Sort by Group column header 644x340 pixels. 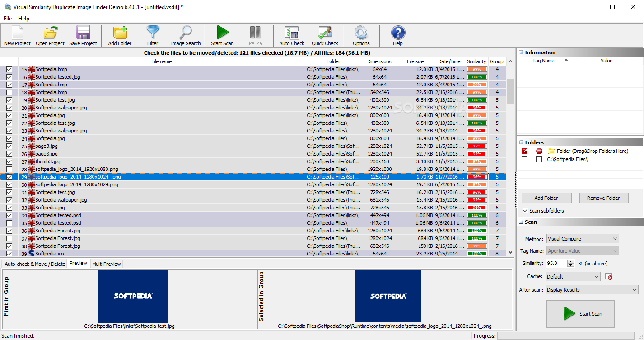497,61
